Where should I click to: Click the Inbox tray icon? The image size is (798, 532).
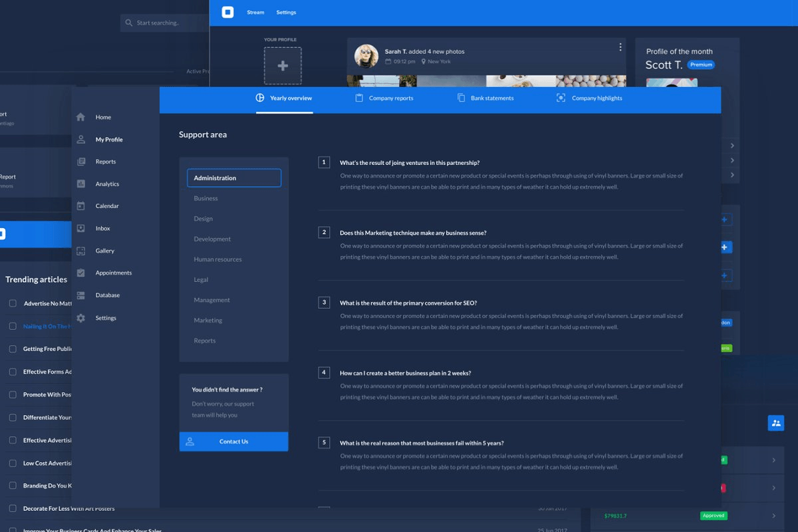coord(80,228)
